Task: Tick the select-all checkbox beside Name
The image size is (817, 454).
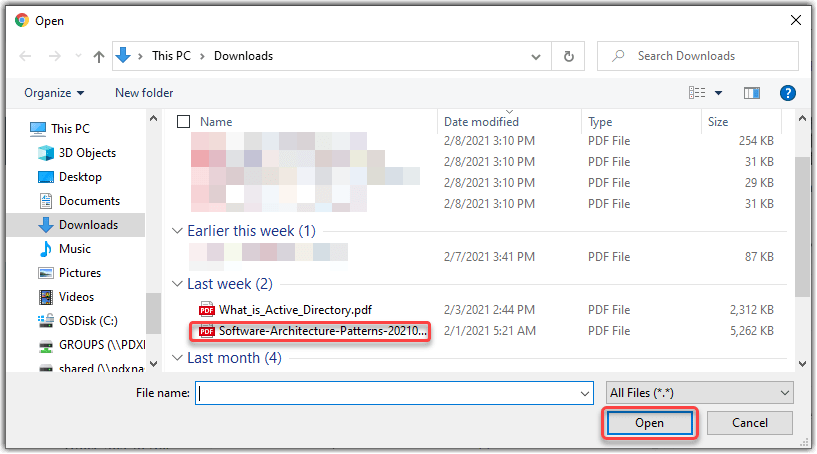Action: tap(183, 122)
